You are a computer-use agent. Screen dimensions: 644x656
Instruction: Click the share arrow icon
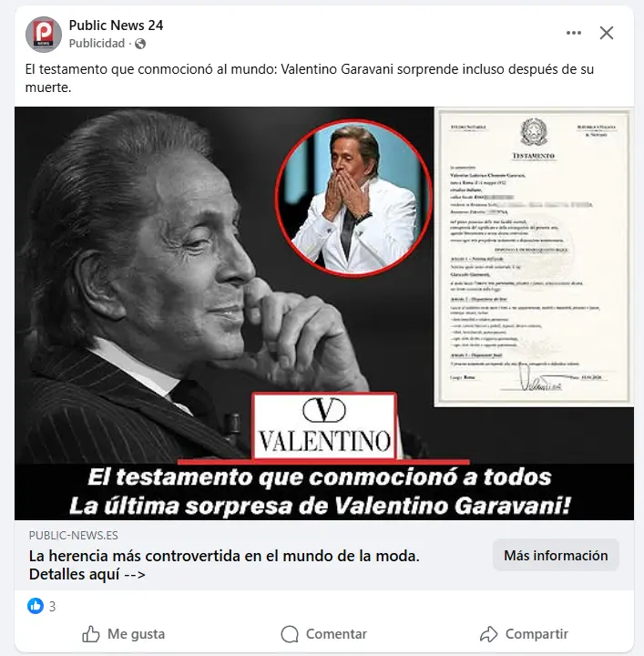[x=488, y=634]
